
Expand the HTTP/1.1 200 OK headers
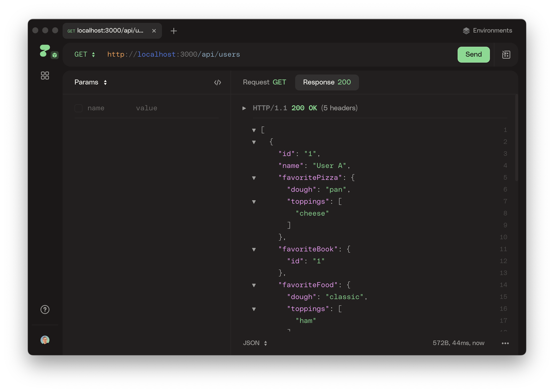244,108
